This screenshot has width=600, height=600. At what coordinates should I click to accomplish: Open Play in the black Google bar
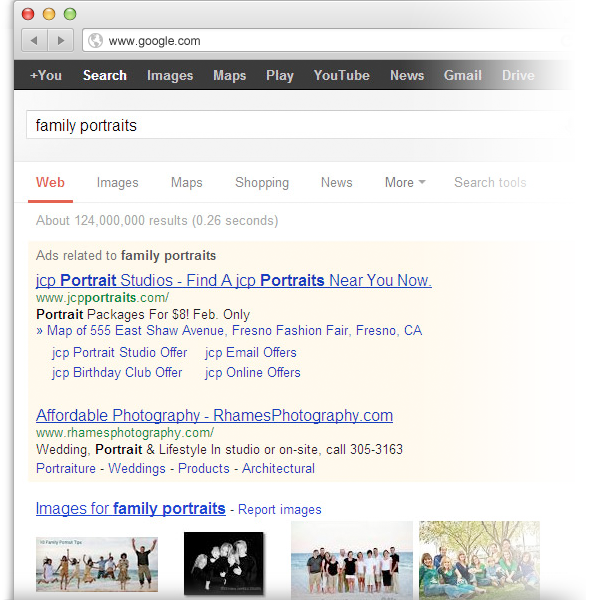coord(280,76)
